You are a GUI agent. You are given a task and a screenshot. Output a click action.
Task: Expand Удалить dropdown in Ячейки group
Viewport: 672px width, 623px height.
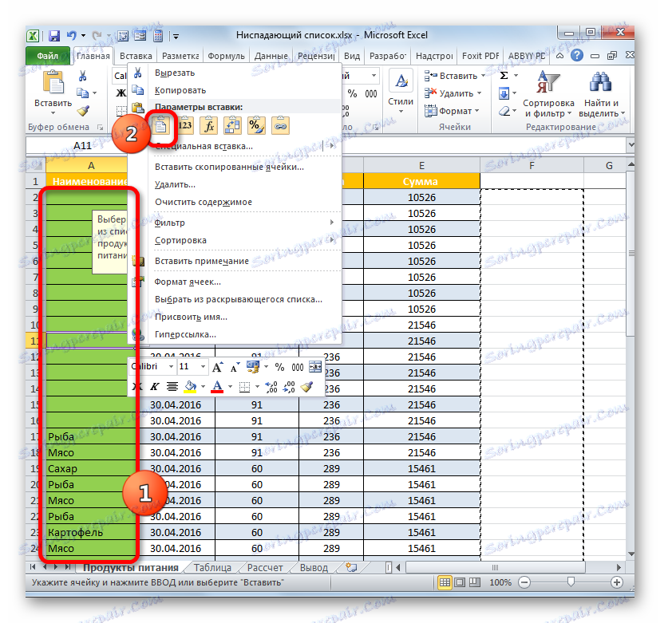coord(479,93)
